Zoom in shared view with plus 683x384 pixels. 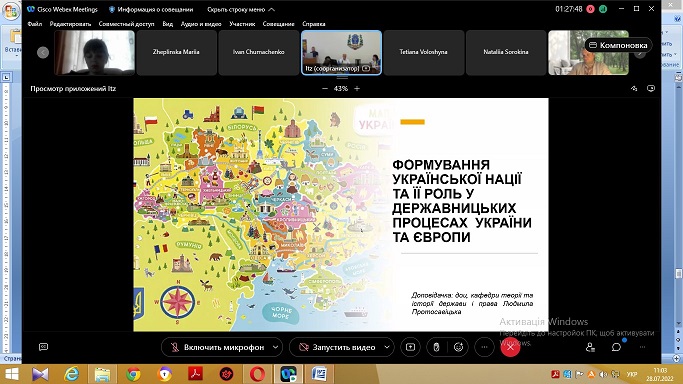coord(357,88)
